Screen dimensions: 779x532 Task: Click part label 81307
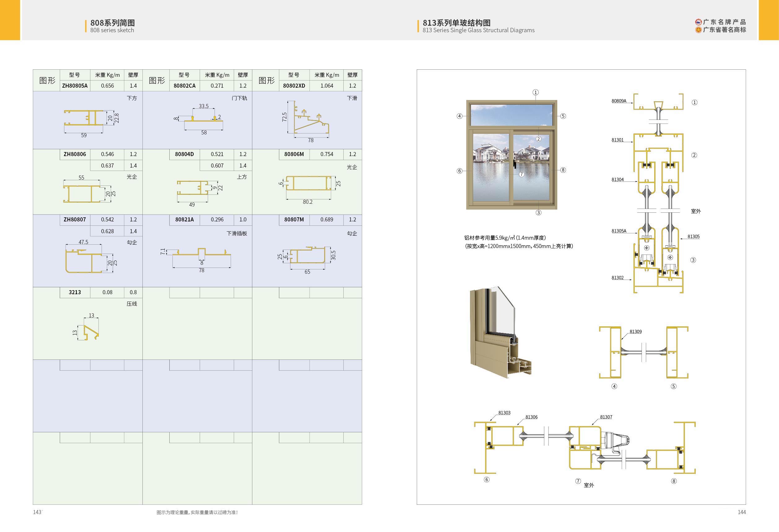pyautogui.click(x=606, y=417)
